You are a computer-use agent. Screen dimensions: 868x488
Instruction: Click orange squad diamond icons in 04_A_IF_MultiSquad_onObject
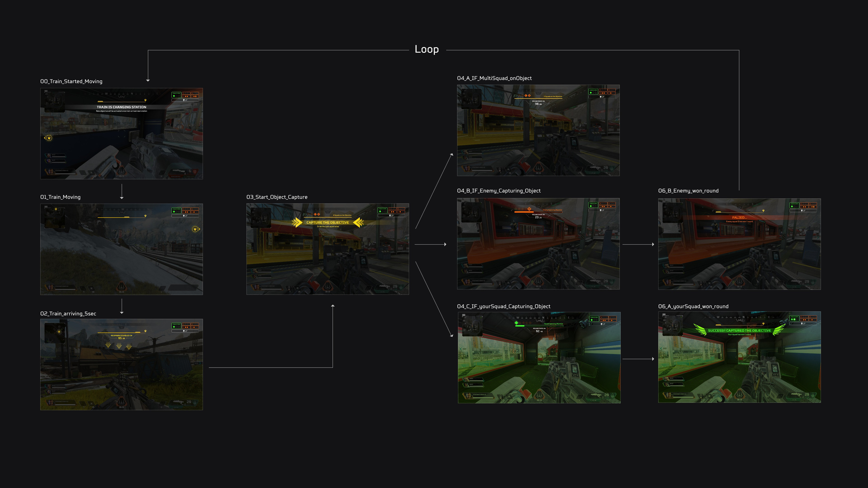click(x=527, y=96)
